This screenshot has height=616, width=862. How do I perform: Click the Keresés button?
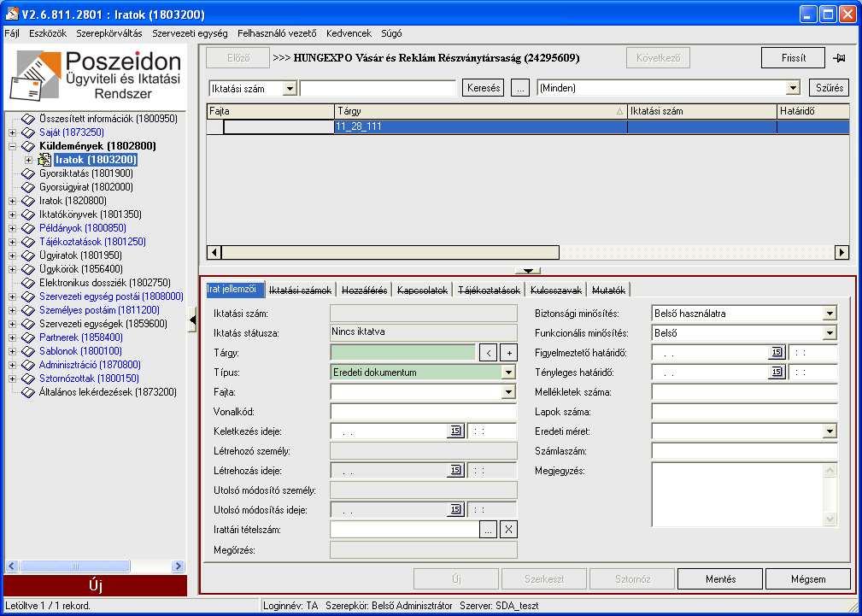coord(484,88)
